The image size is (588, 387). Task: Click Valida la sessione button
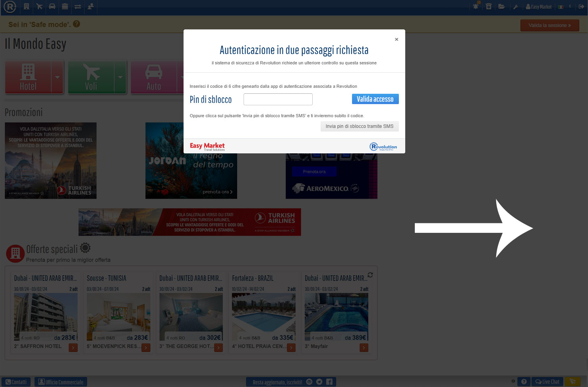[x=549, y=25]
